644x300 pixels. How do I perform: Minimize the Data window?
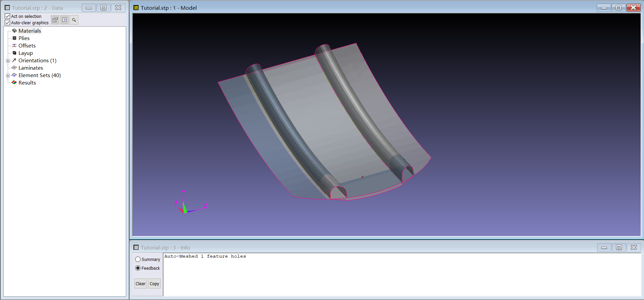click(89, 8)
